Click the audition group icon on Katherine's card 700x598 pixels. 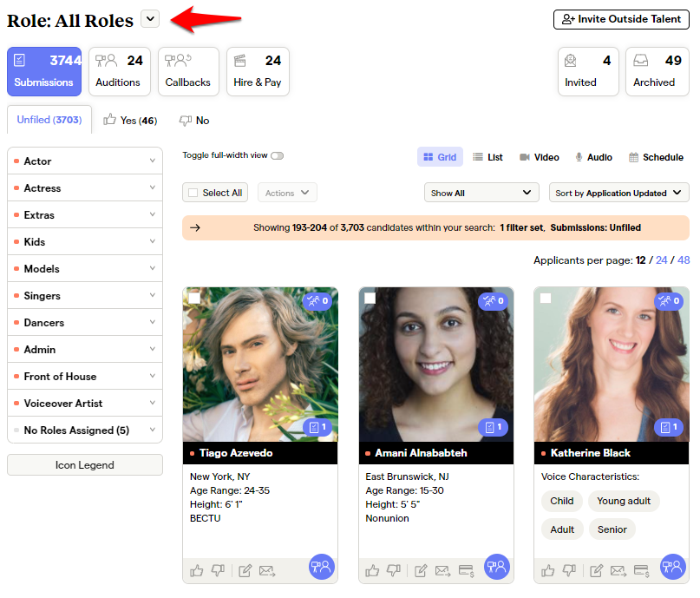(672, 567)
